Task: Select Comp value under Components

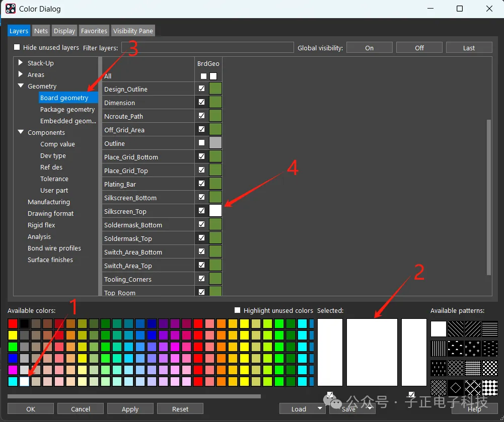Action: click(x=57, y=144)
